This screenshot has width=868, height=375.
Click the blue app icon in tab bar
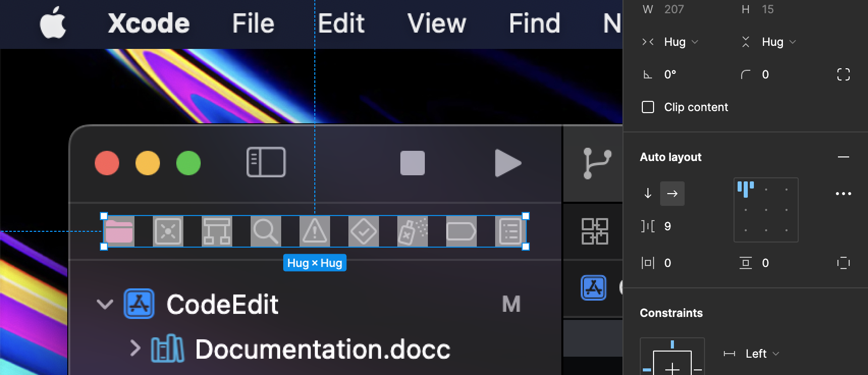(594, 287)
